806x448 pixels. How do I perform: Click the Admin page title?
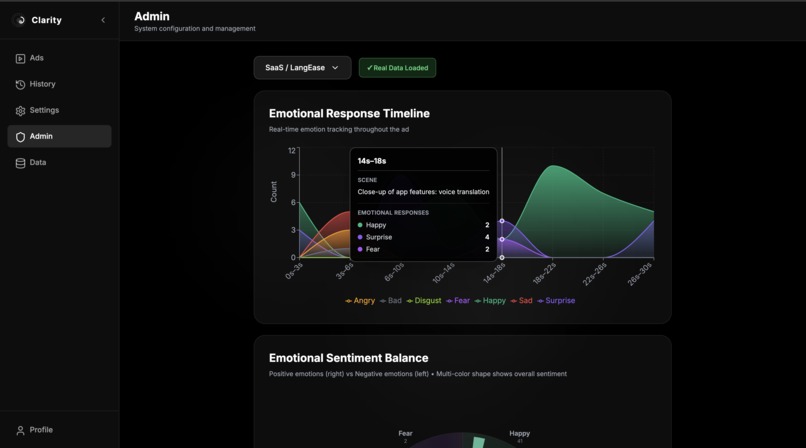(152, 16)
